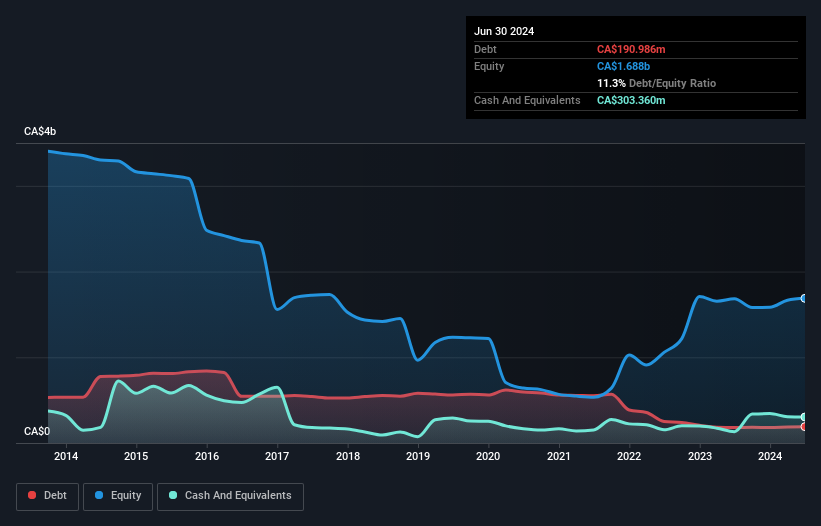The height and width of the screenshot is (526, 821).
Task: Select the red Debt endpoint marker
Action: 804,427
